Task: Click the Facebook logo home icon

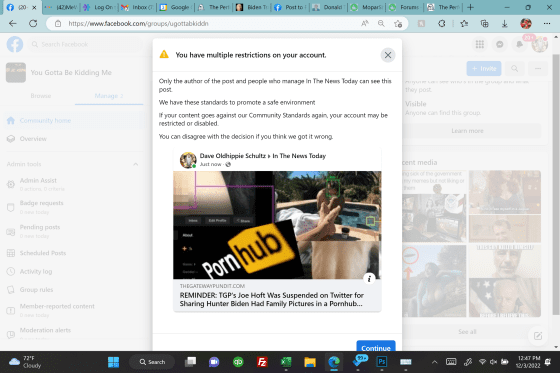Action: 15,44
